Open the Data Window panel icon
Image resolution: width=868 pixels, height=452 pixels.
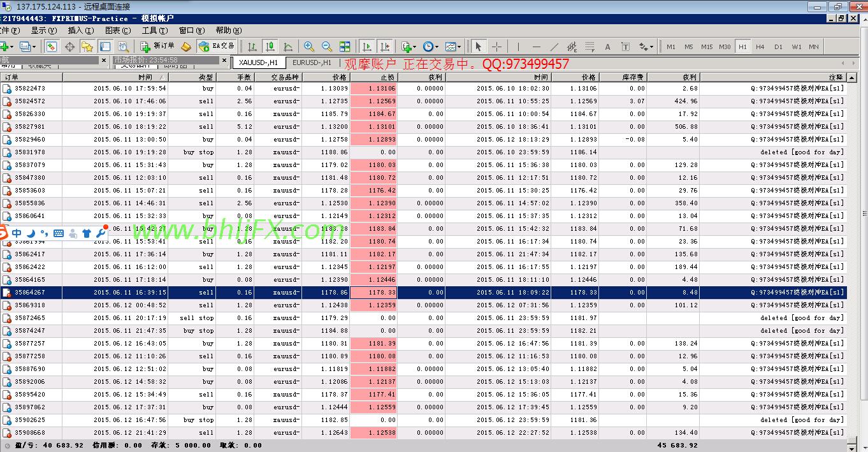[69, 47]
